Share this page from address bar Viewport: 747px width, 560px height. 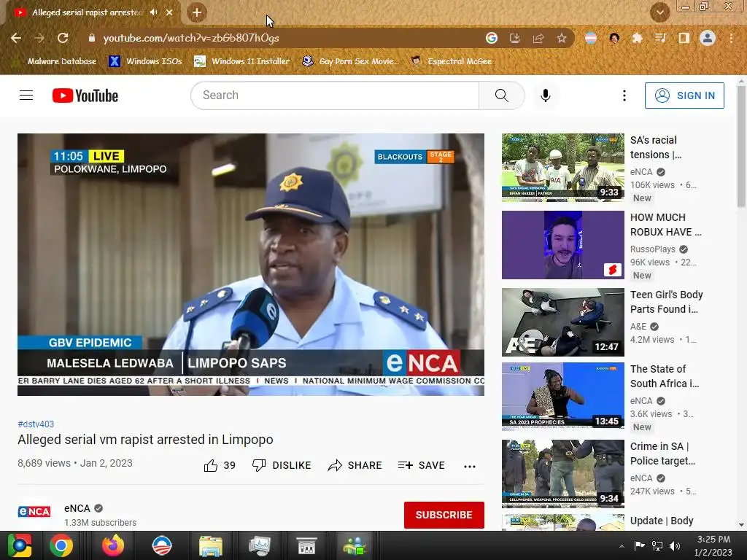point(538,38)
